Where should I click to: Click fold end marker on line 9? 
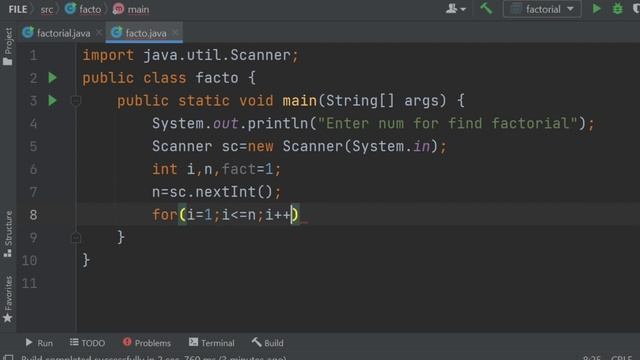76,238
